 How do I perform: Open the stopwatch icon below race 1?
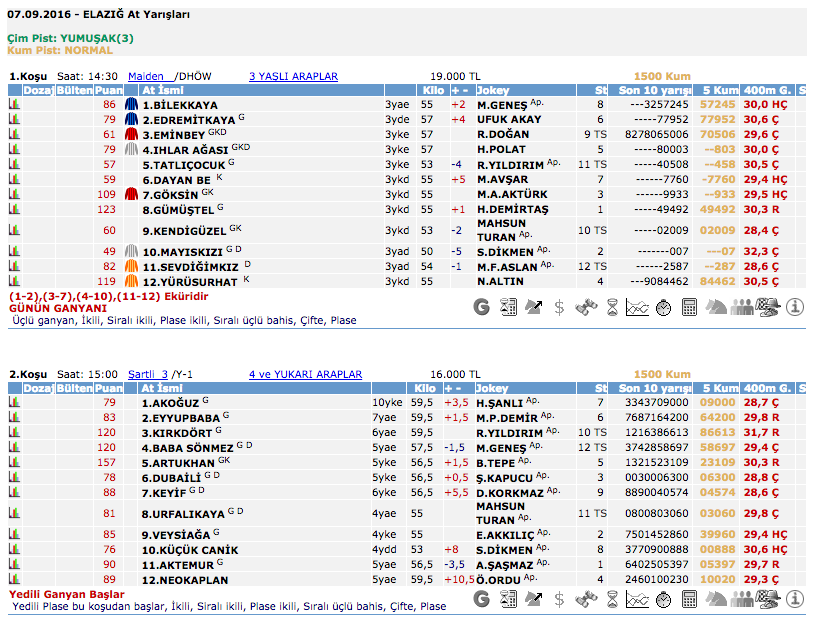(663, 307)
